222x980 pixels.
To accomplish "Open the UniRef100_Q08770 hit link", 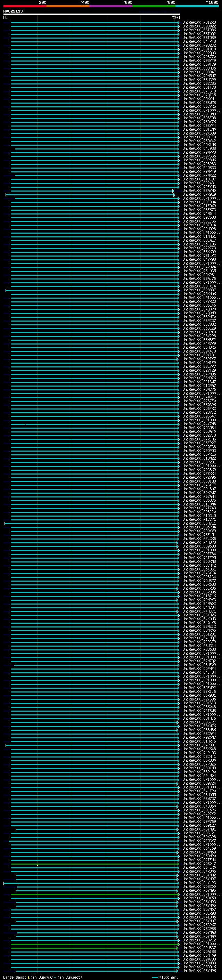I will pos(199,57).
